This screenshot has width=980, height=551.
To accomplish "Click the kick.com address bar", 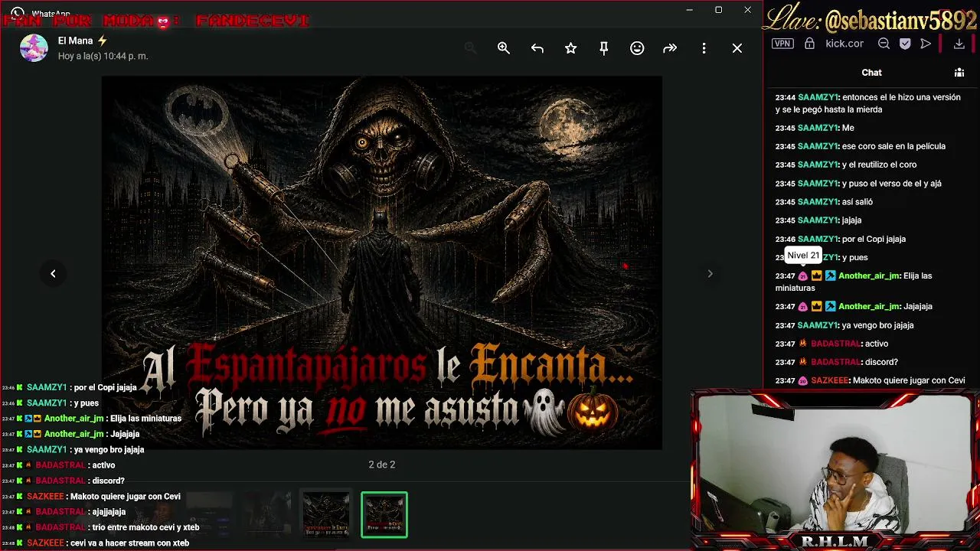I will pyautogui.click(x=844, y=44).
